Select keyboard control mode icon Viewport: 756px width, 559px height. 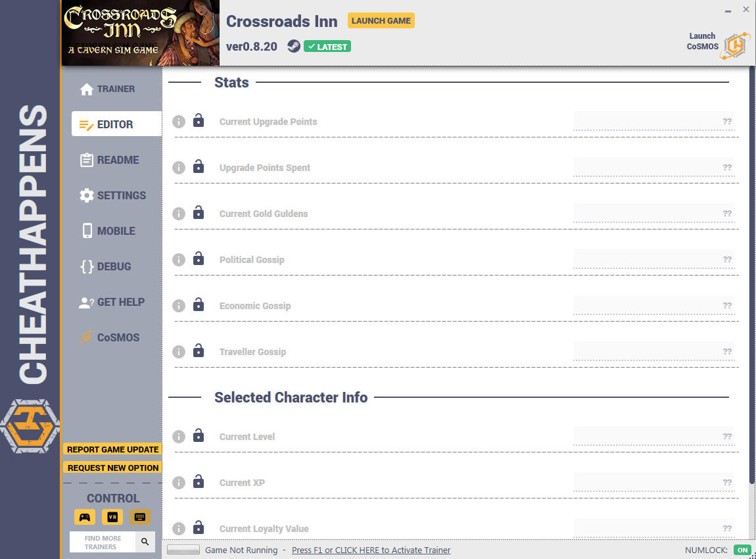tap(140, 517)
